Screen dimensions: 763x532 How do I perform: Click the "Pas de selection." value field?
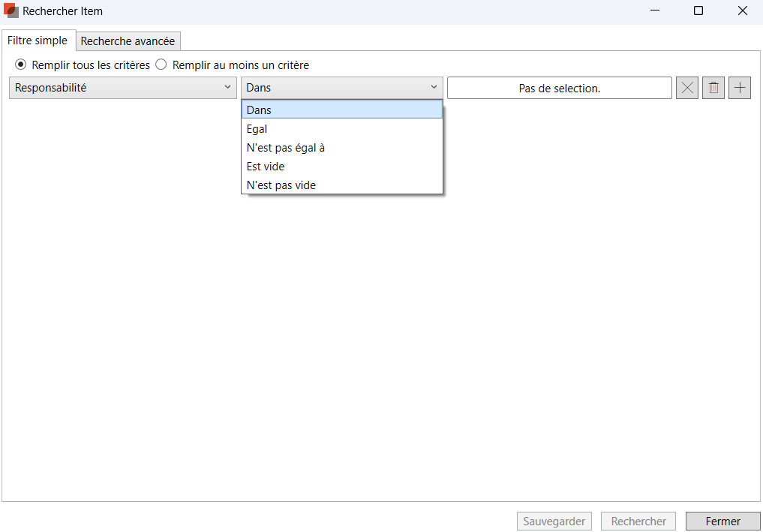[x=560, y=88]
